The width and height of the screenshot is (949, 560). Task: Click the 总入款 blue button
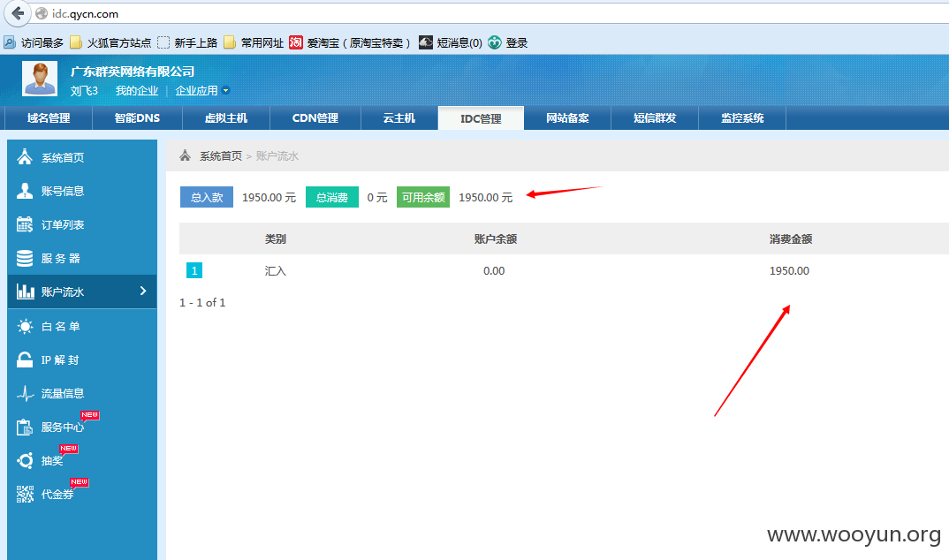pos(207,197)
